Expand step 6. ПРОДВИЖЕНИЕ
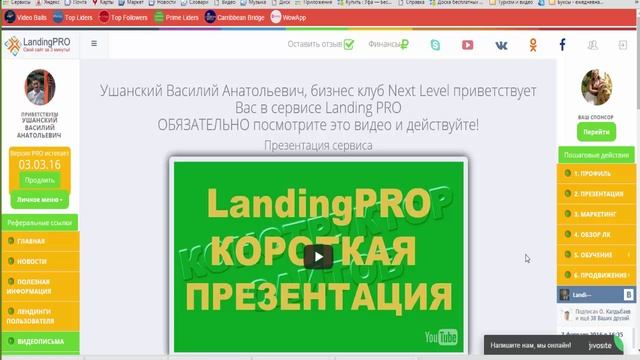Image resolution: width=640 pixels, height=360 pixels. pos(596,275)
